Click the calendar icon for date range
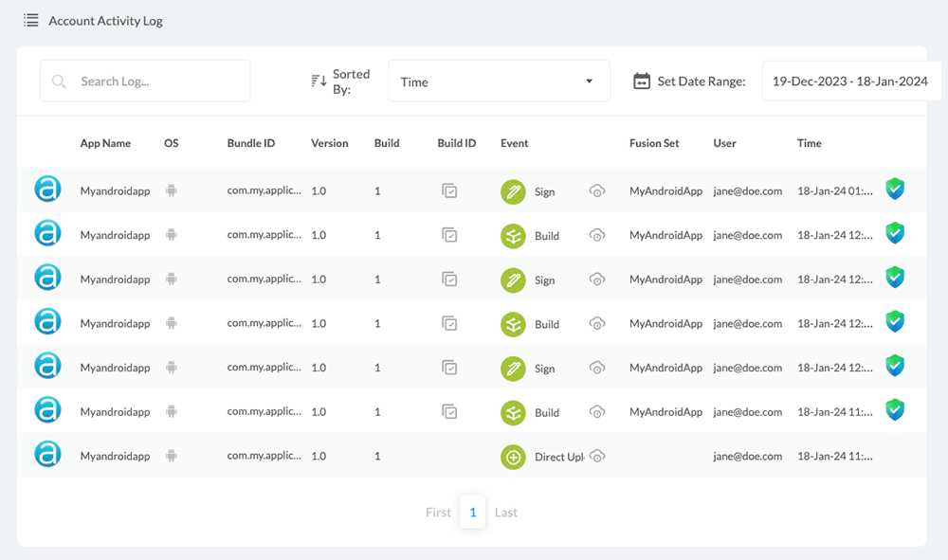Screen dimensions: 948x560 pos(642,81)
